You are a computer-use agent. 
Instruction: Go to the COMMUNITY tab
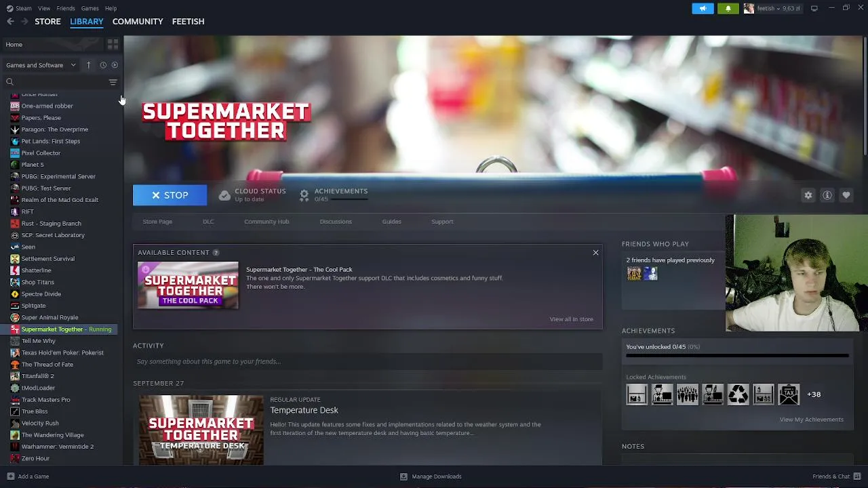(138, 22)
